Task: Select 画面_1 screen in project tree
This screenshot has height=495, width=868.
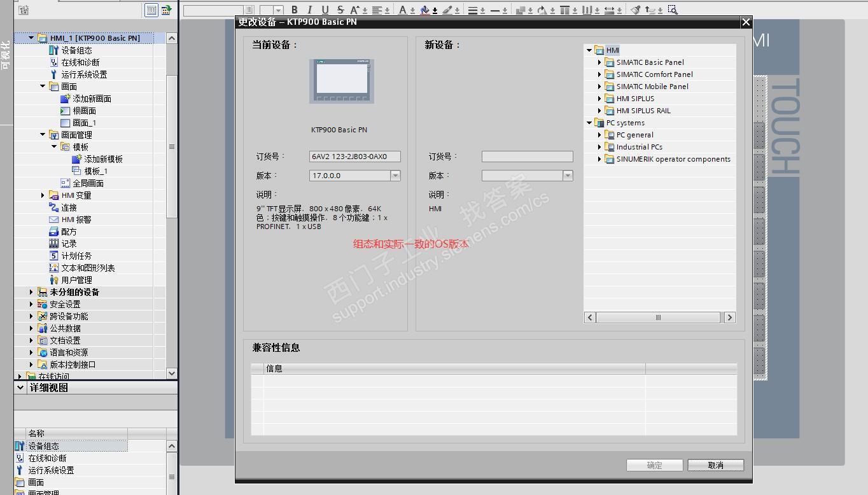Action: (84, 123)
